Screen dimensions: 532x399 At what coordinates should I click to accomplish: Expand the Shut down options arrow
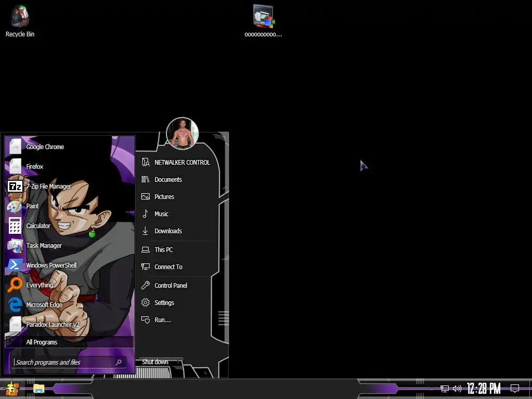click(178, 362)
